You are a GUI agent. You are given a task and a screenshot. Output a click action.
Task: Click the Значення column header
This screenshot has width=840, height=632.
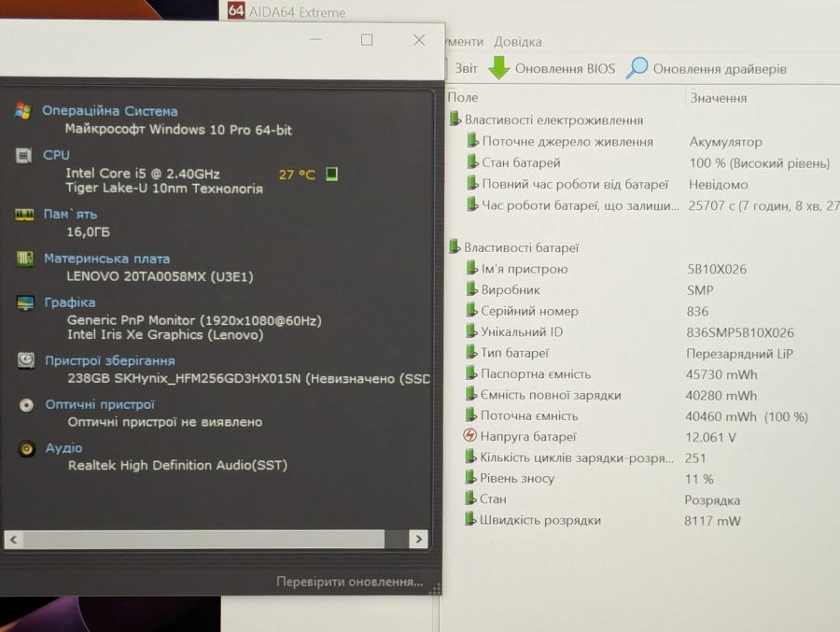point(718,98)
